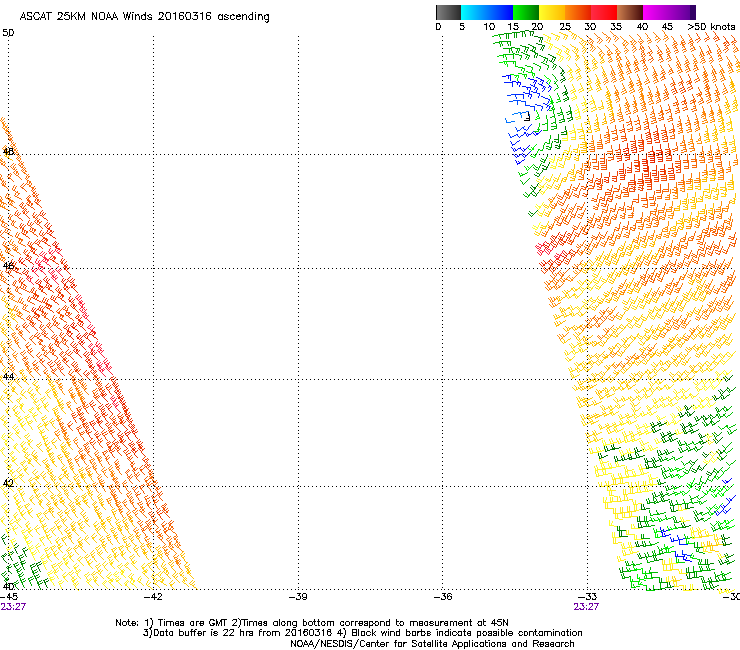740x650 pixels.
Task: Click legend tick label 10
Action: [489, 27]
